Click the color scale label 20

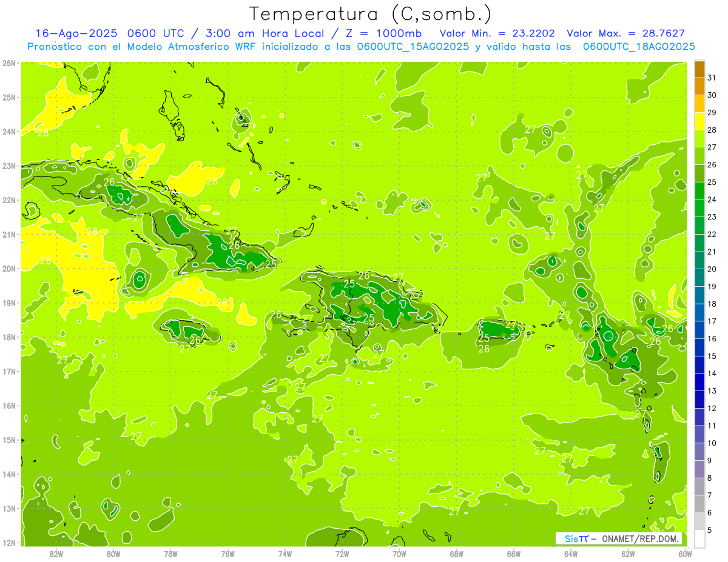pos(712,269)
